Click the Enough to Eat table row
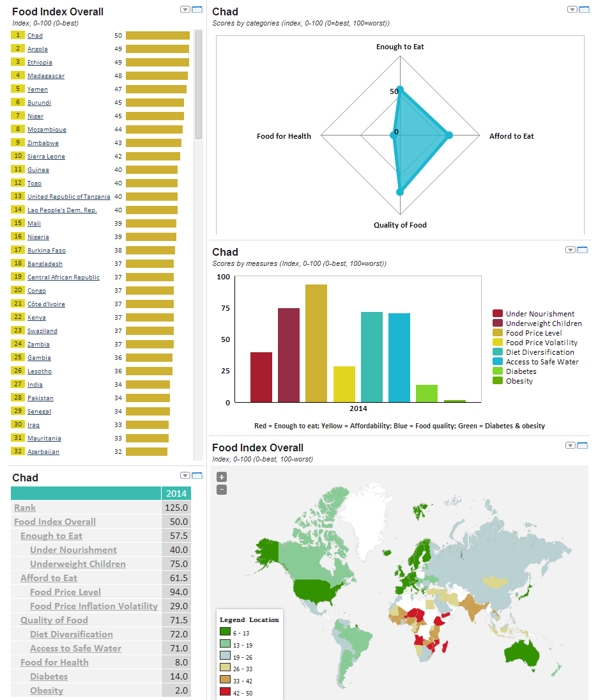598x700 pixels. (51, 536)
